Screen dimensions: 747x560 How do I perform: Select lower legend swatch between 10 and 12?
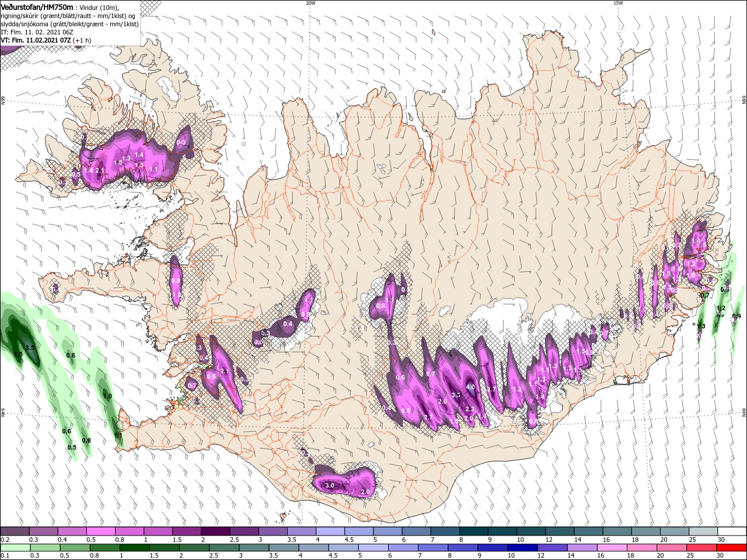pos(522,548)
